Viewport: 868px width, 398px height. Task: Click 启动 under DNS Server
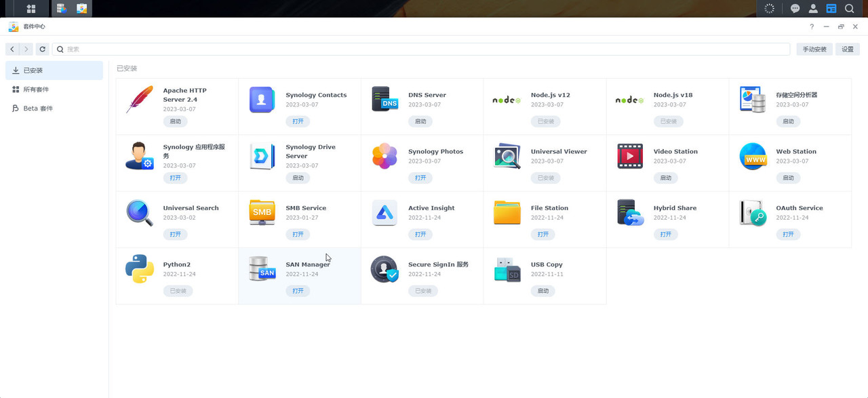tap(420, 121)
